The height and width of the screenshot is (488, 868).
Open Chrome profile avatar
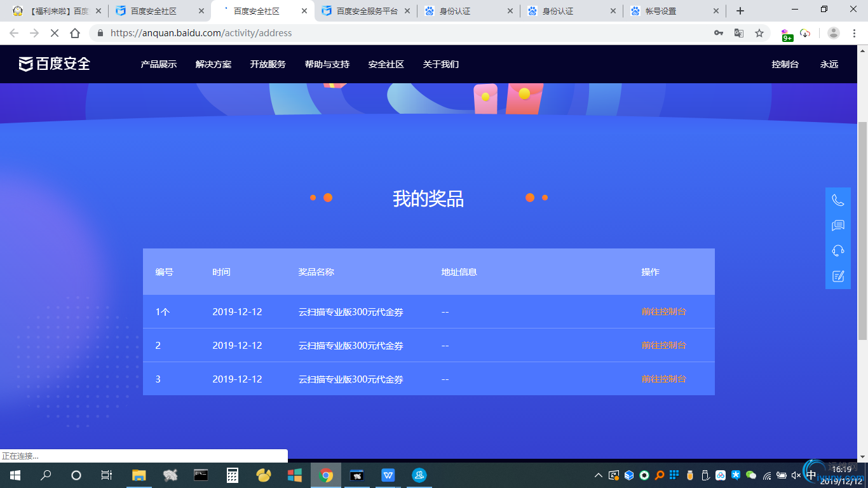point(834,33)
